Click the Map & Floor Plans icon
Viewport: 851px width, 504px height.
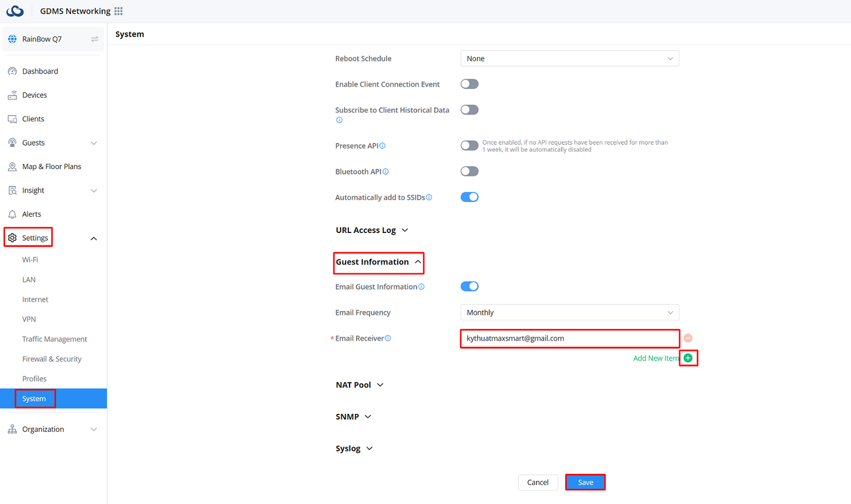click(x=12, y=166)
